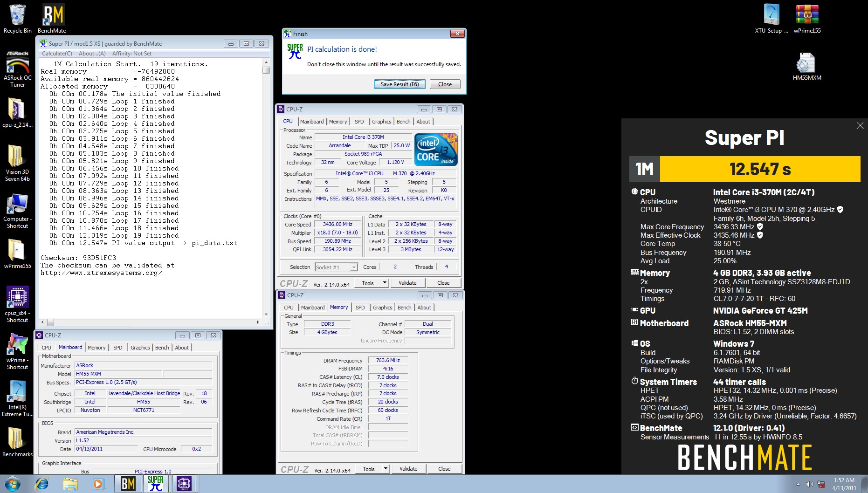Image resolution: width=868 pixels, height=493 pixels.
Task: Click Close in the Finish dialog
Action: [x=445, y=84]
